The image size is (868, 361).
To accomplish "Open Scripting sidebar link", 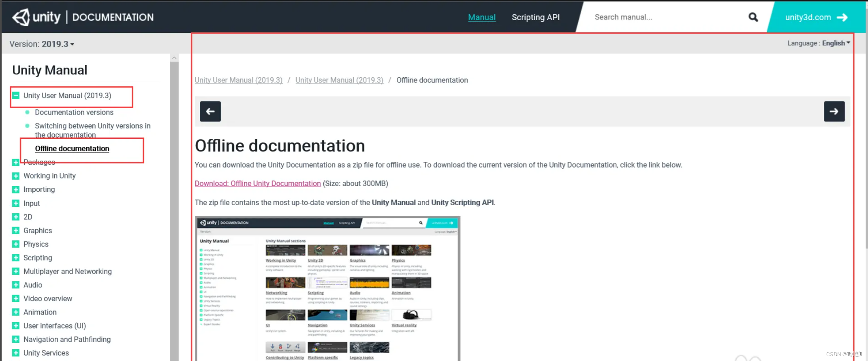I will 38,258.
